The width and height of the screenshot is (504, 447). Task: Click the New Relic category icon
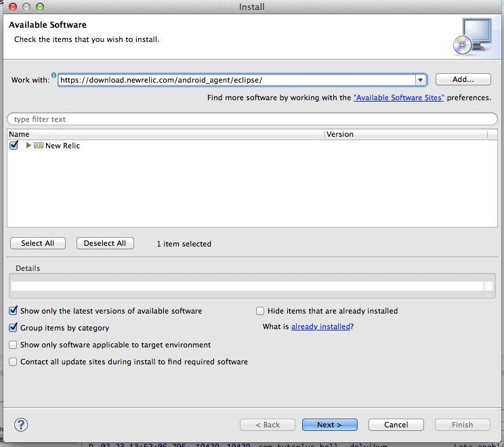[x=39, y=146]
